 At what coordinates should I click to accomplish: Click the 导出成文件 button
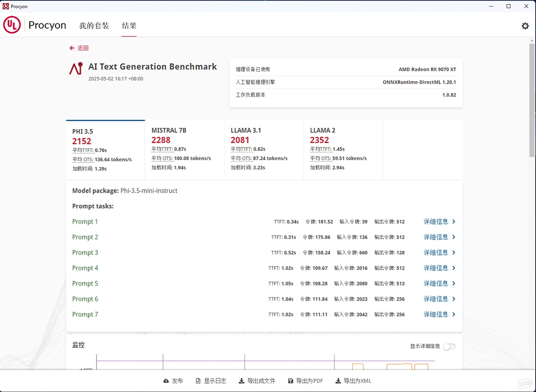pyautogui.click(x=257, y=381)
